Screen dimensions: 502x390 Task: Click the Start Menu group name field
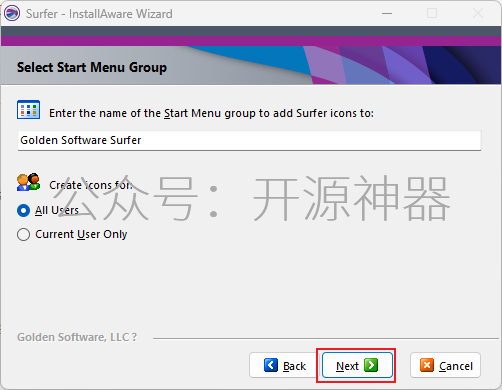(249, 140)
